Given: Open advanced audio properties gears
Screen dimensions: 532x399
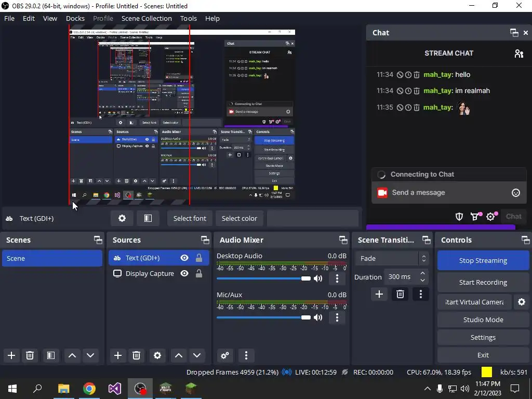Looking at the screenshot, I should (225, 355).
